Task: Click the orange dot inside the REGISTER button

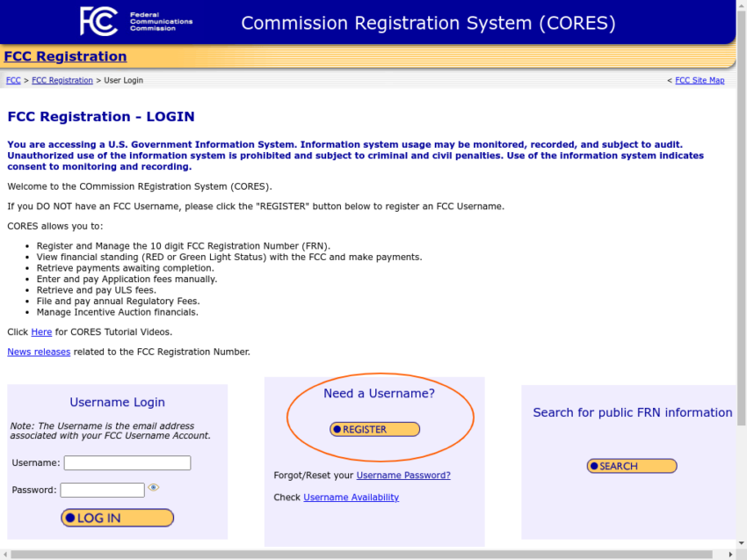Action: coord(336,429)
